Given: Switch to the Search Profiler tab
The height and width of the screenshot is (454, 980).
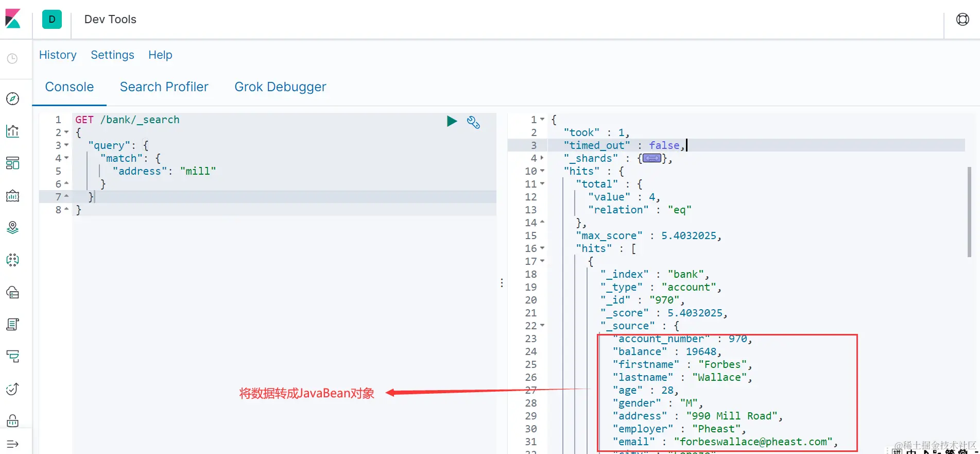Looking at the screenshot, I should pos(164,87).
